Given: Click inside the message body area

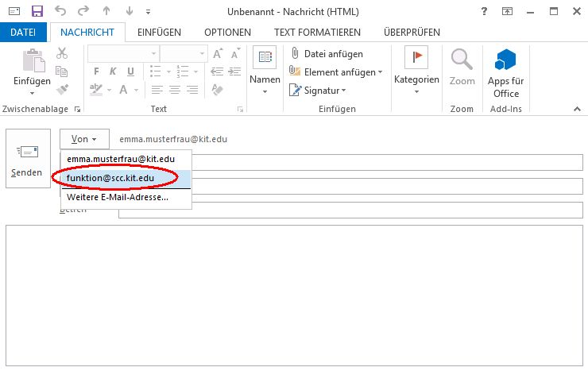Looking at the screenshot, I should pos(294,294).
